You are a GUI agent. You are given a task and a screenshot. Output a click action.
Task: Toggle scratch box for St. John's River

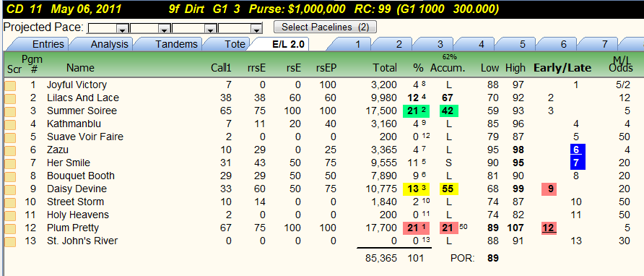[x=10, y=241]
